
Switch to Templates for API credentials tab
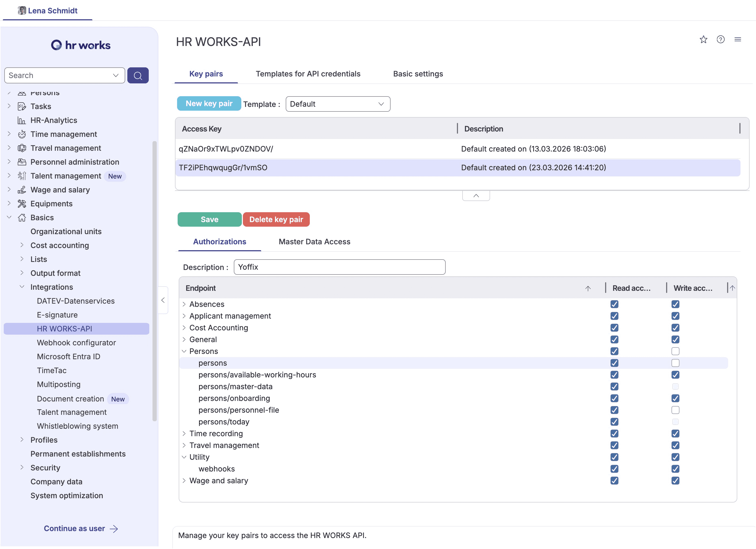coord(308,74)
